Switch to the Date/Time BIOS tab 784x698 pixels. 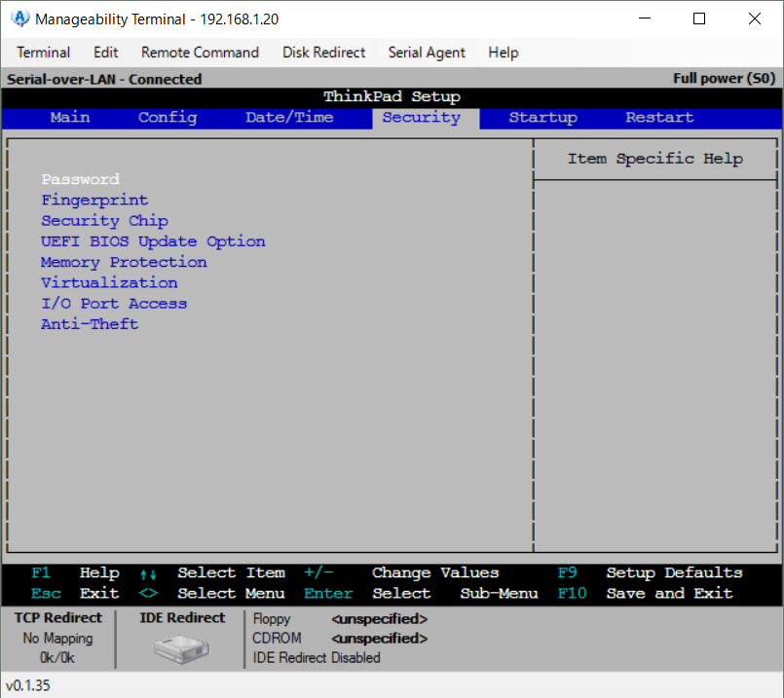click(x=289, y=118)
